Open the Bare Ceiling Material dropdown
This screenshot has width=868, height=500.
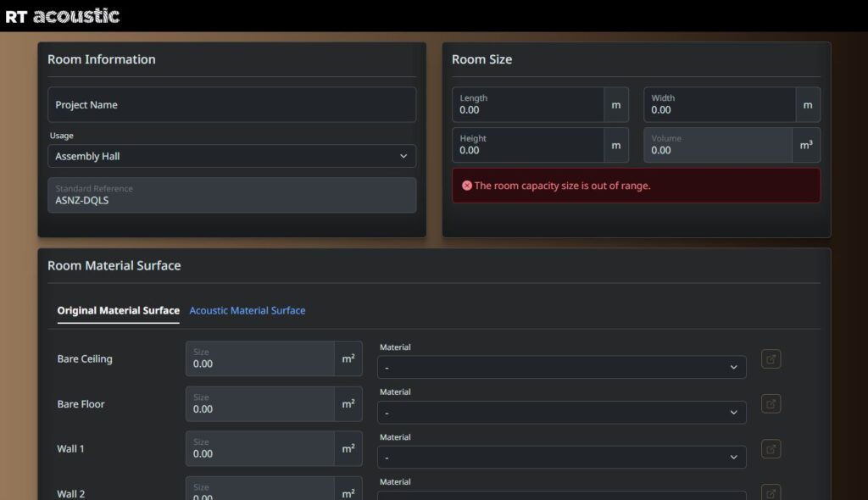coord(561,367)
